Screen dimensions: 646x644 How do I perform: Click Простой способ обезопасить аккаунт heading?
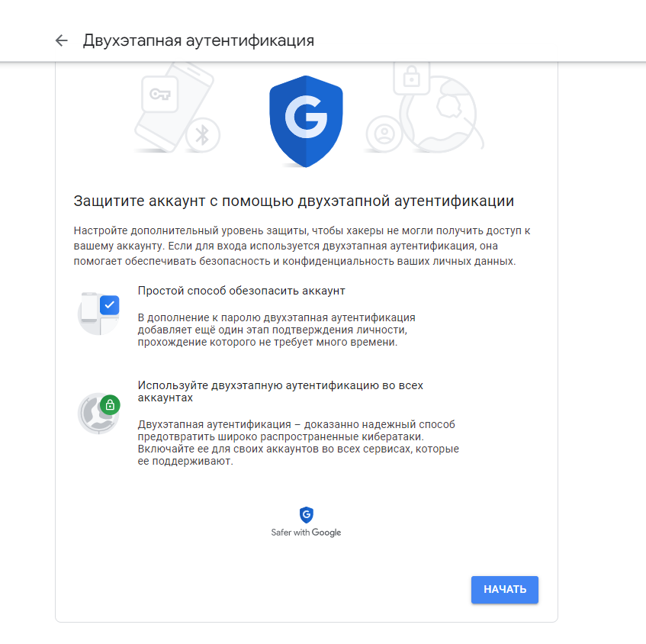pos(242,291)
